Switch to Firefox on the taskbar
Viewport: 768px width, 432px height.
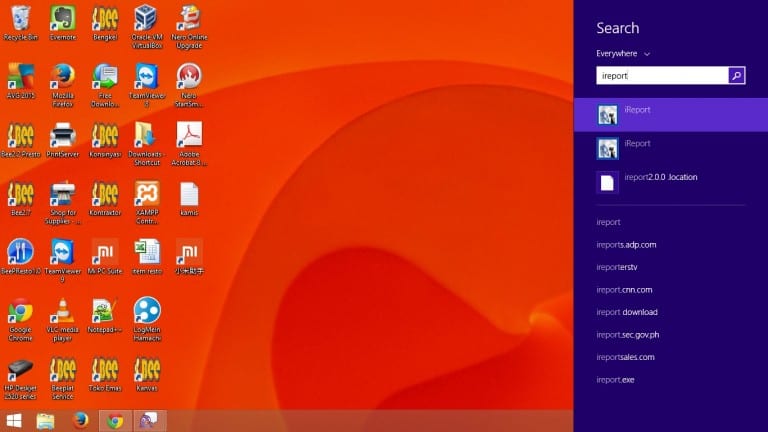tap(80, 421)
